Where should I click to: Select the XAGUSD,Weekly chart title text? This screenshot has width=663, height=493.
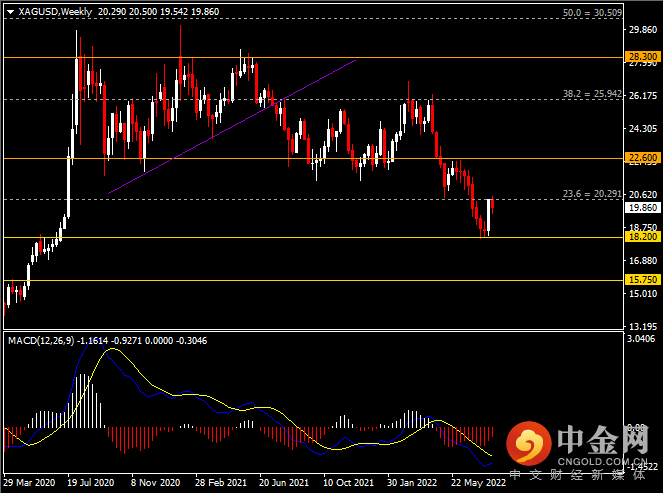coord(55,12)
